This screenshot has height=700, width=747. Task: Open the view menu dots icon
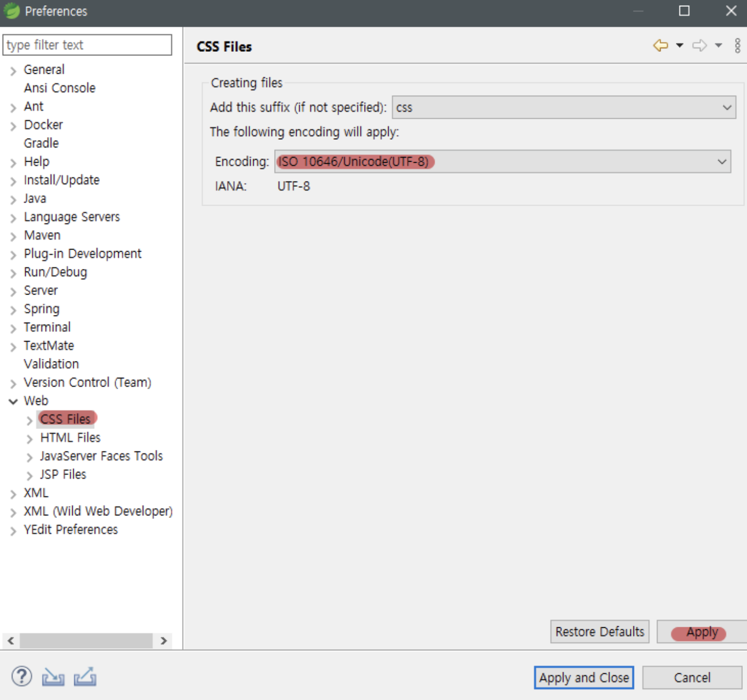coord(738,46)
